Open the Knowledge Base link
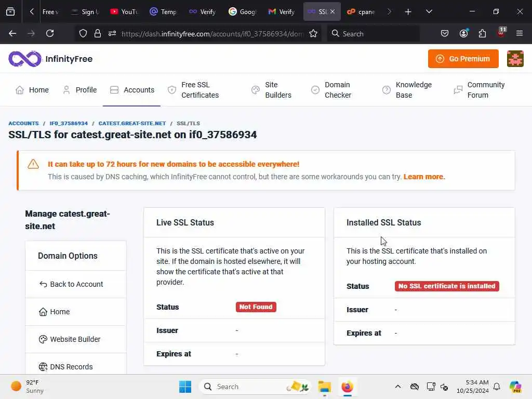Image resolution: width=532 pixels, height=399 pixels. pos(407,90)
